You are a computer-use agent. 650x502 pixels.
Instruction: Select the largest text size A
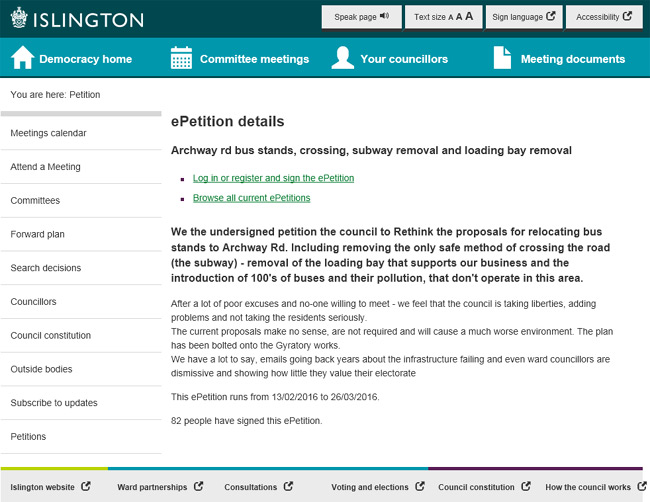tap(469, 16)
